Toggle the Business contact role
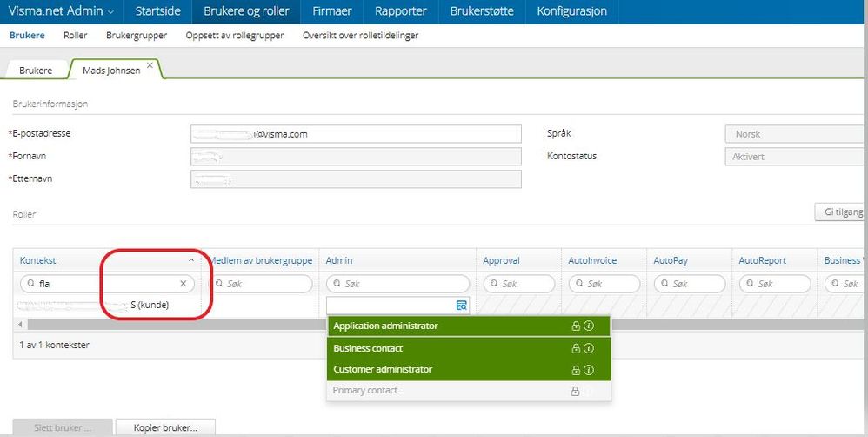The image size is (868, 437). [468, 348]
